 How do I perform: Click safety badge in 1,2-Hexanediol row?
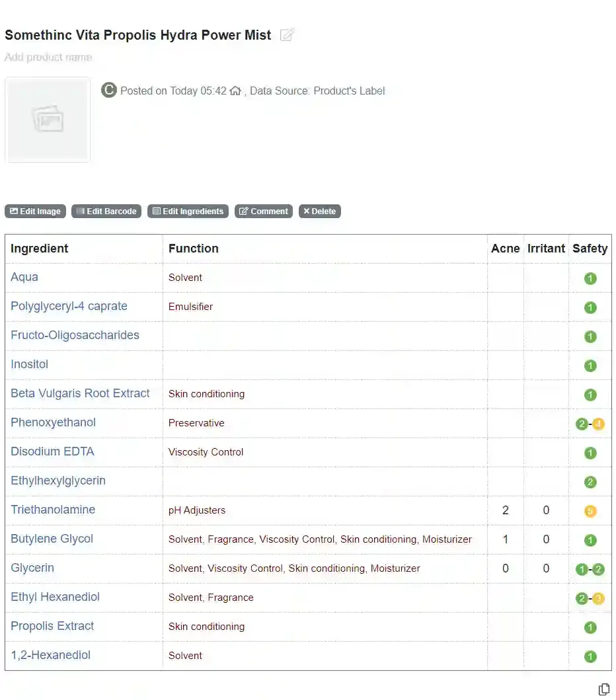pyautogui.click(x=590, y=656)
